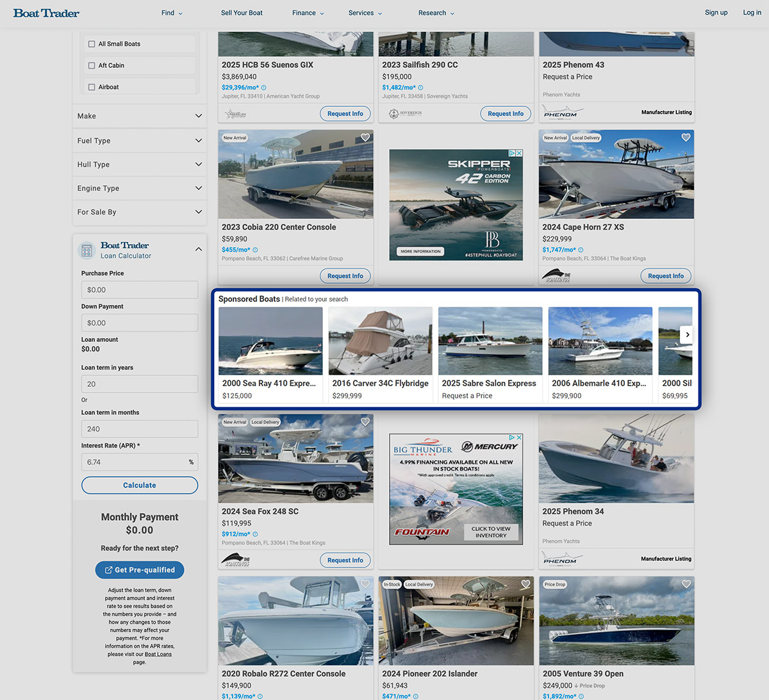This screenshot has width=769, height=700.
Task: Click AdChoices icon on Big Thunder ad
Action: tap(512, 437)
